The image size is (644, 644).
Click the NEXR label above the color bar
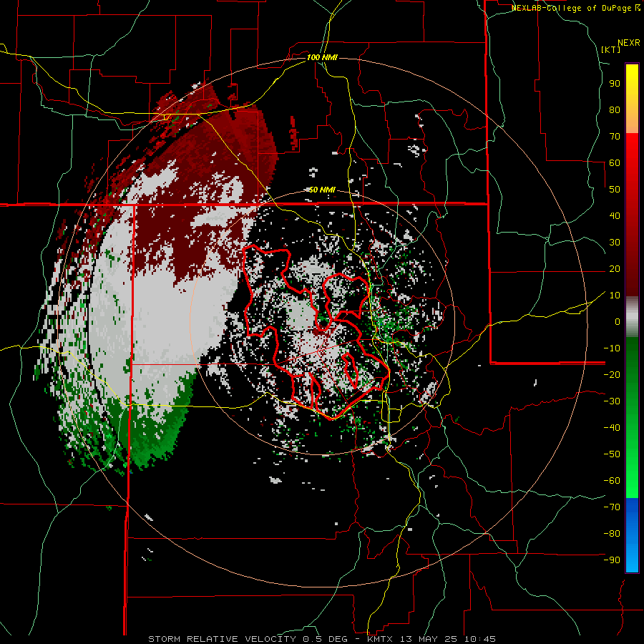tap(629, 43)
